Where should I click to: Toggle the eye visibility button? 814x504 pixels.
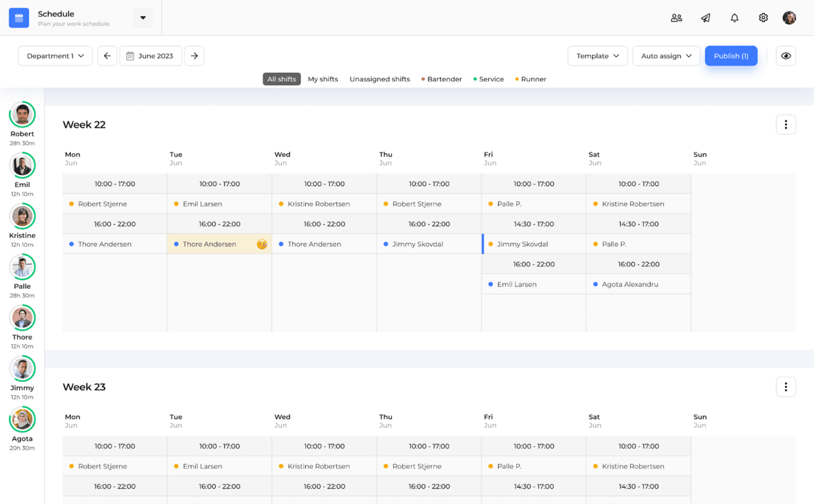(x=786, y=56)
